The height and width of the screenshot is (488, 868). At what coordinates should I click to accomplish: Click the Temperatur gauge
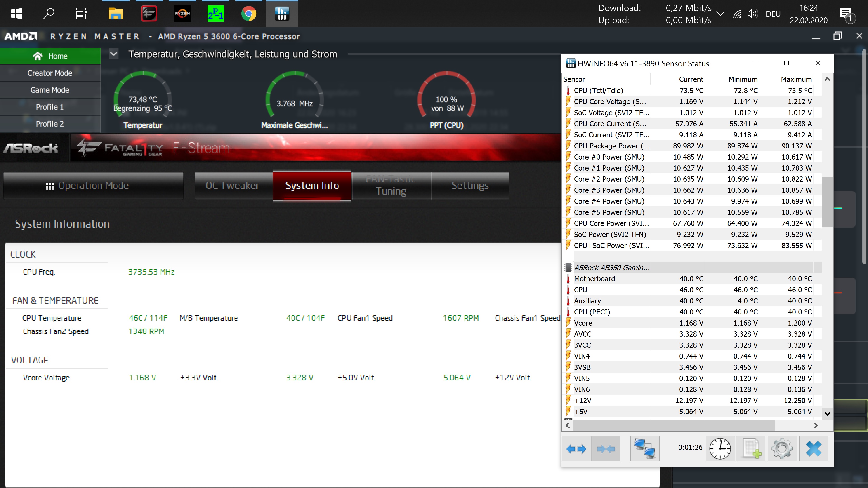coord(143,100)
